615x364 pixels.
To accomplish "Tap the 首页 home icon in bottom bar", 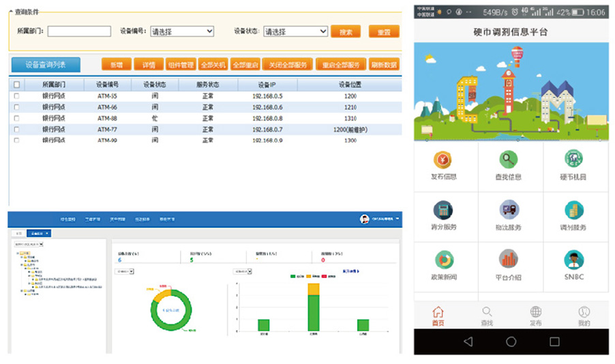I will (438, 312).
